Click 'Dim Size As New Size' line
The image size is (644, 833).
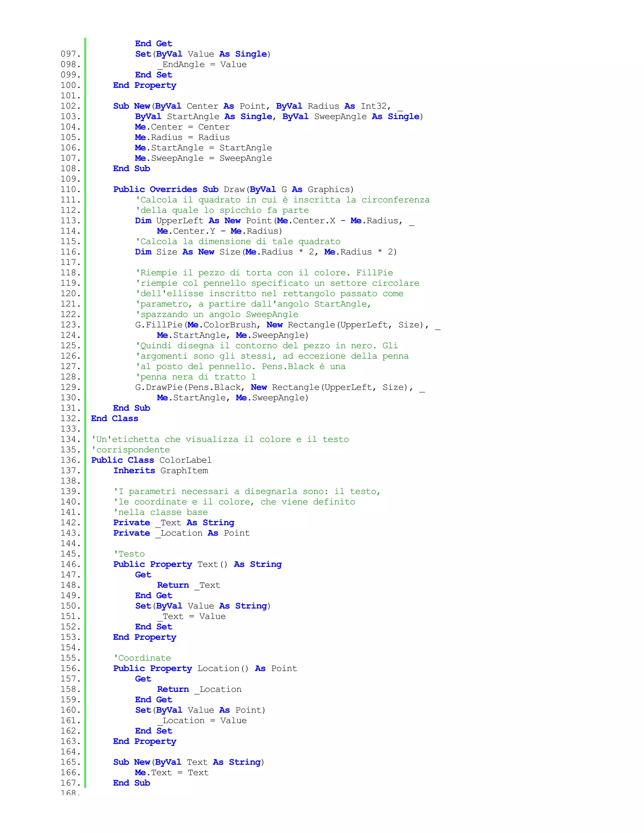[x=266, y=252]
